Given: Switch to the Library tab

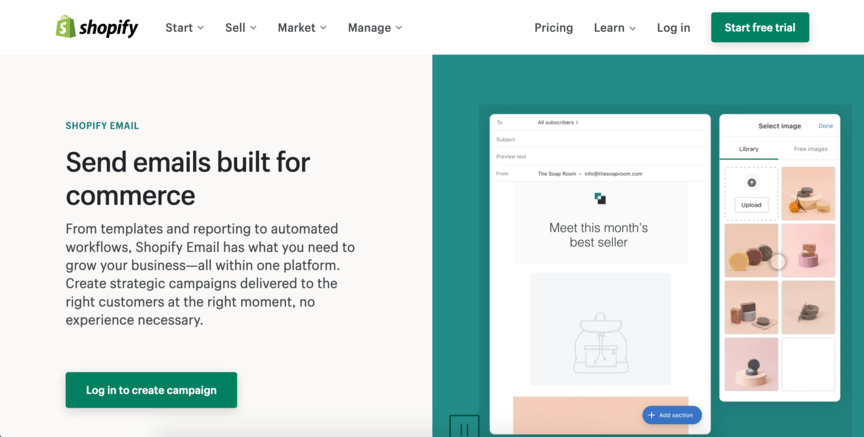Looking at the screenshot, I should (x=748, y=149).
